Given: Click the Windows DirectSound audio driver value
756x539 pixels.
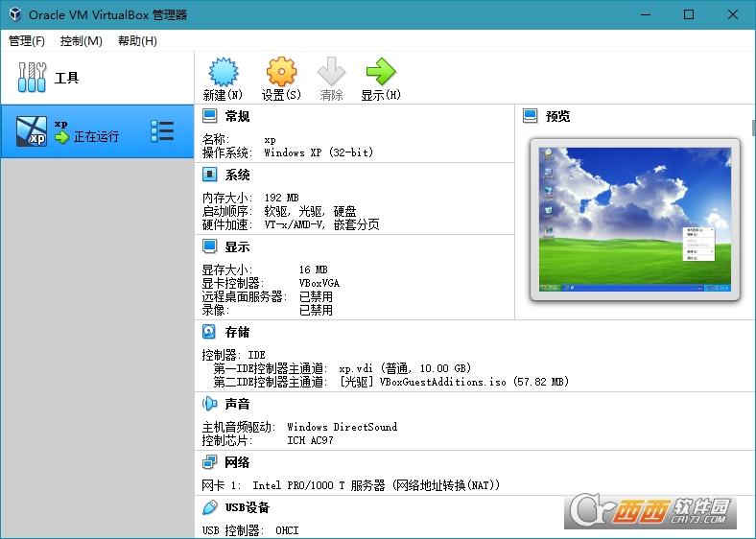Looking at the screenshot, I should [x=343, y=427].
